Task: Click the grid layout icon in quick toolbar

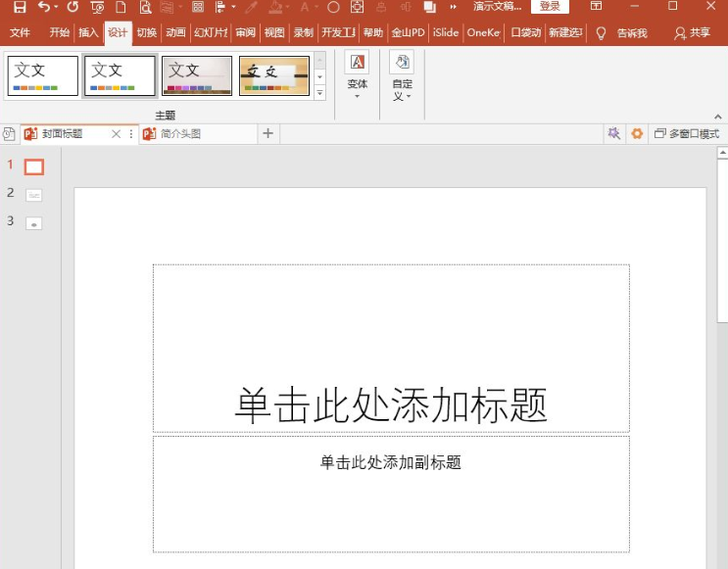Action: tap(198, 7)
